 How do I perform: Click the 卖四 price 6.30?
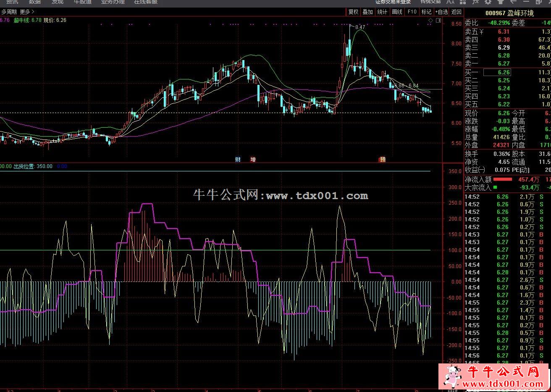504,39
